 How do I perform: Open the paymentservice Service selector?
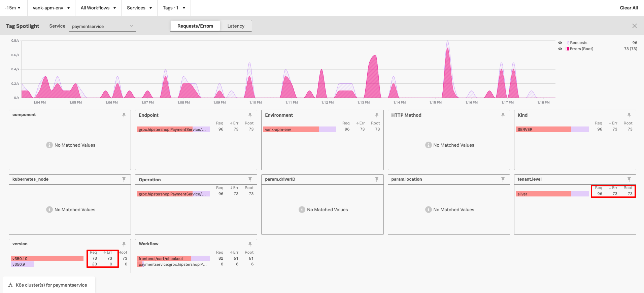click(102, 26)
